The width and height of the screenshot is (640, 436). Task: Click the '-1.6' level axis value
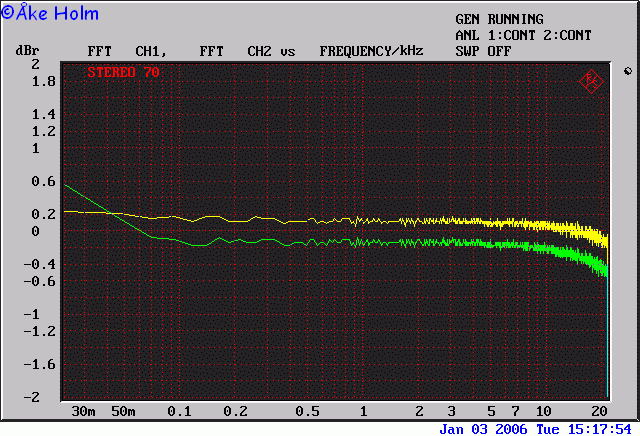pyautogui.click(x=39, y=364)
